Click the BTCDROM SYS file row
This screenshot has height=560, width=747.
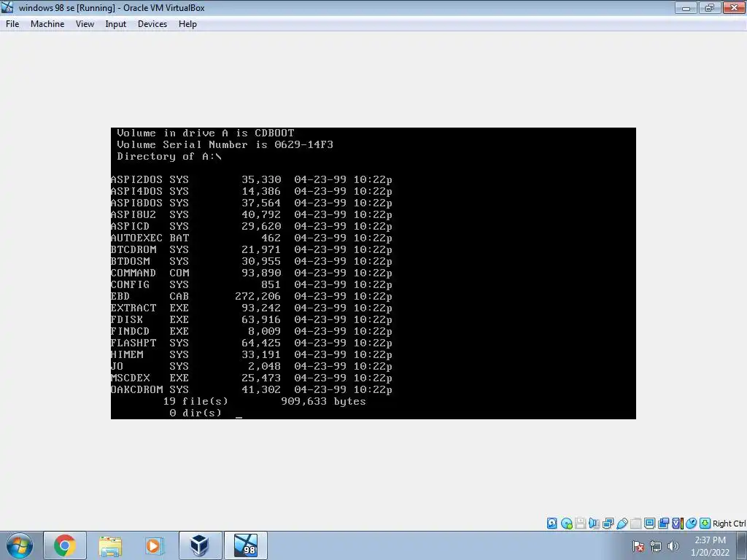252,249
